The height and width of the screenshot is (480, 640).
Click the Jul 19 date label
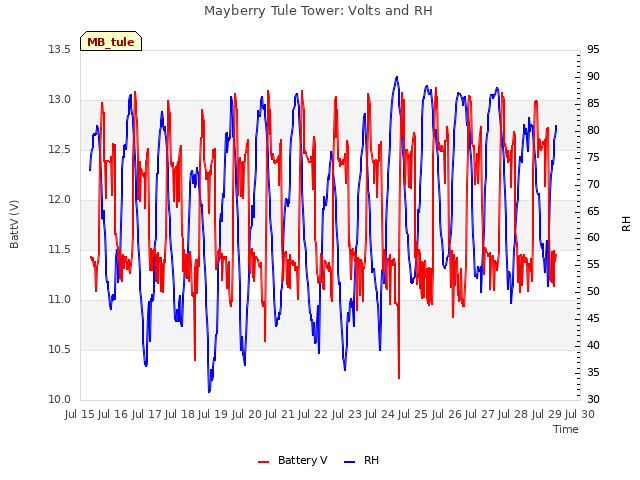point(213,414)
